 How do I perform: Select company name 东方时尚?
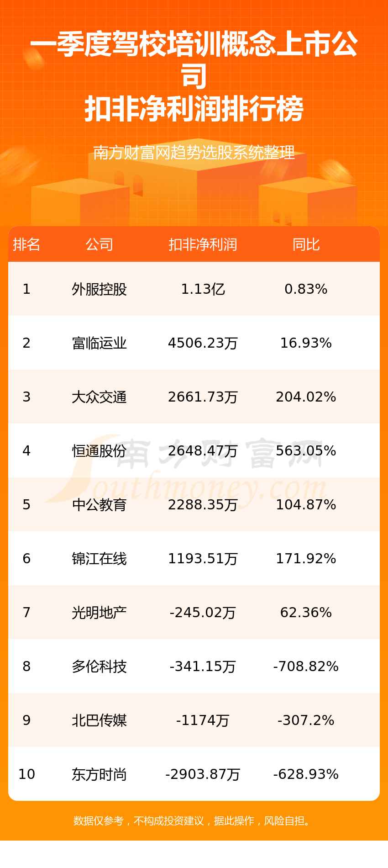[100, 774]
